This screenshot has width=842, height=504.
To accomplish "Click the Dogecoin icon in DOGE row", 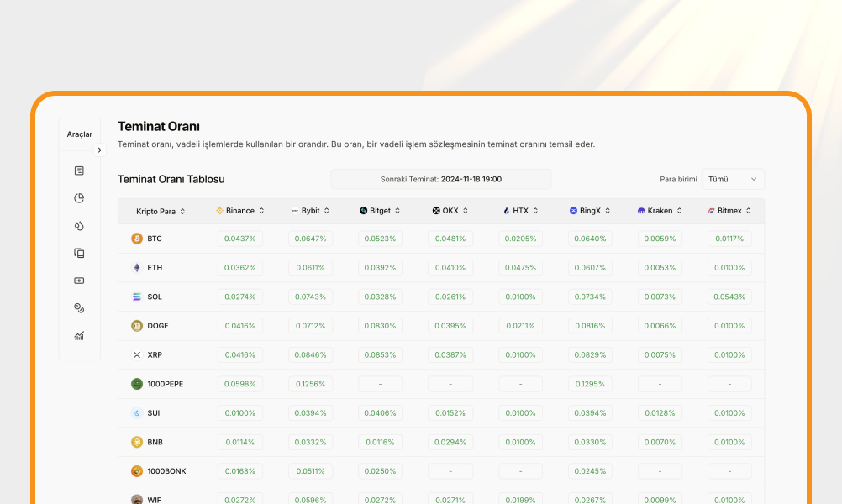I will (x=137, y=326).
